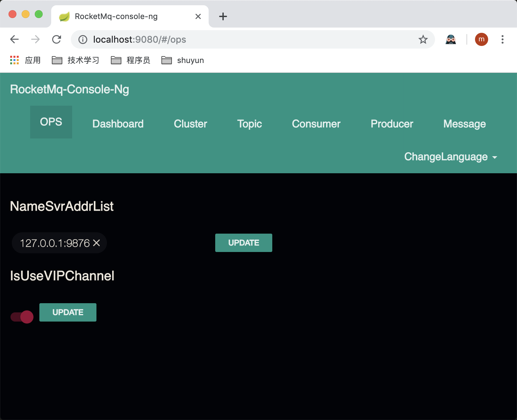Click the NameSvrAddrList heading text
Image resolution: width=517 pixels, height=420 pixels.
tap(62, 206)
